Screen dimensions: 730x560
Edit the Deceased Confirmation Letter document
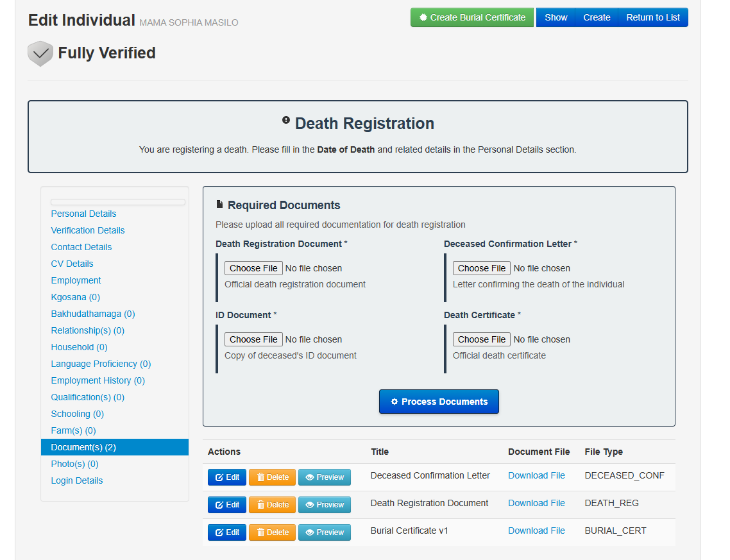(x=227, y=477)
